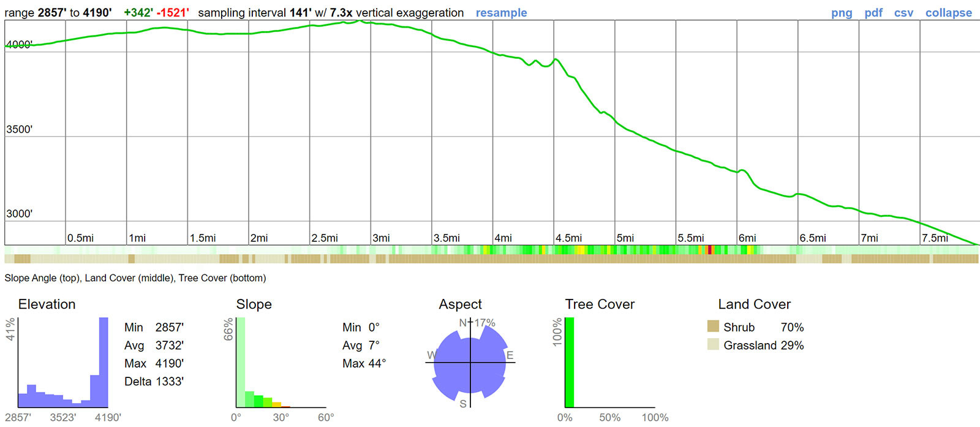The image size is (980, 427).
Task: Click the 1mi distance marker label
Action: tap(137, 238)
